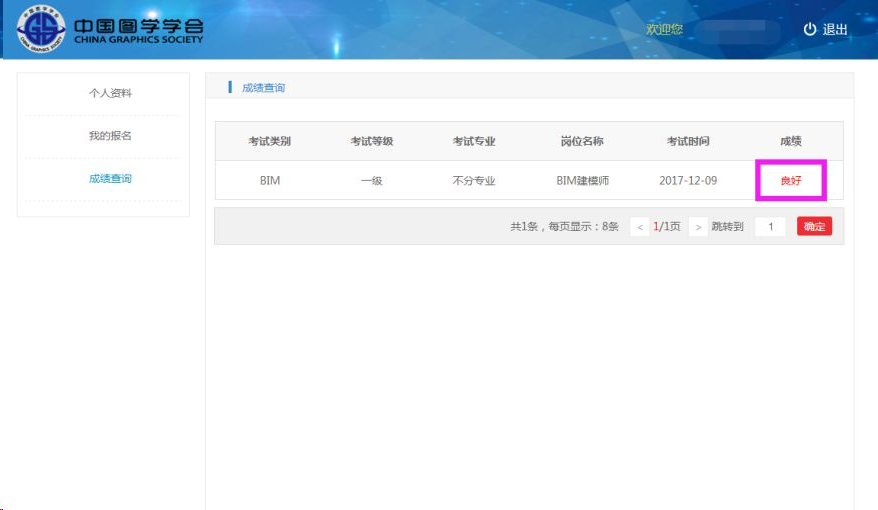Click the 考试等级 column header

(372, 141)
